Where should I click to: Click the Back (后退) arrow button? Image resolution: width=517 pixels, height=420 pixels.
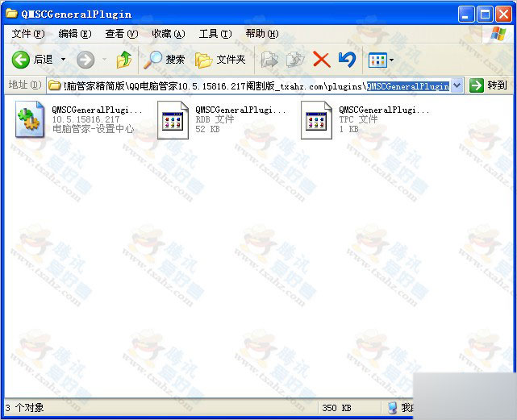(x=22, y=60)
